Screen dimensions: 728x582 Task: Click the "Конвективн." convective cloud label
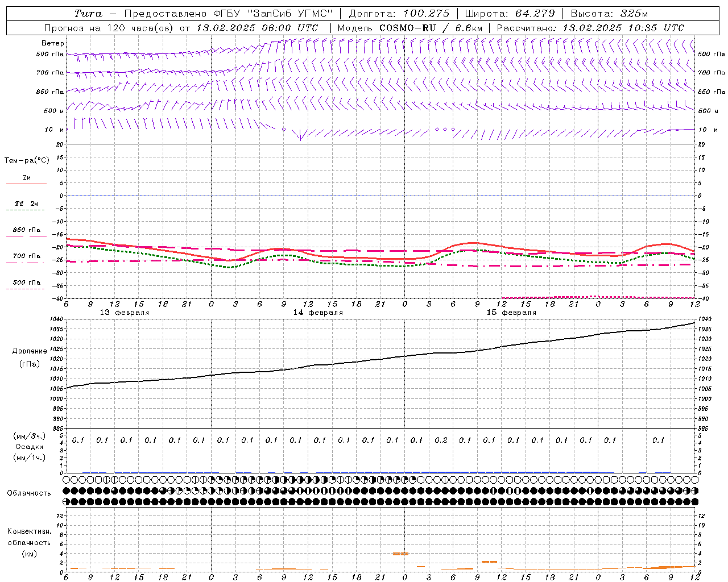(29, 531)
